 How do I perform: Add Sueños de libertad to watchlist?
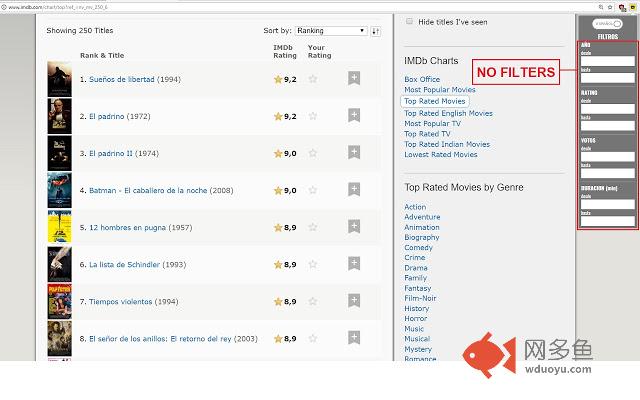(354, 78)
